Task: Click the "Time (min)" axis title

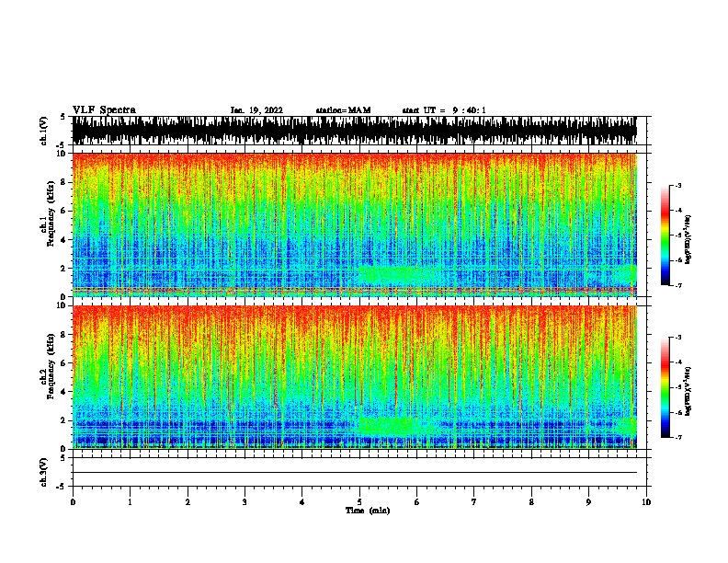Action: 368,511
